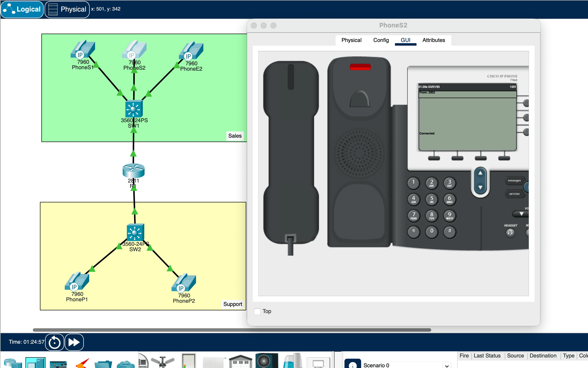Screen dimensions: 588x368
Task: Click the Scenario info icon
Action: point(353,364)
